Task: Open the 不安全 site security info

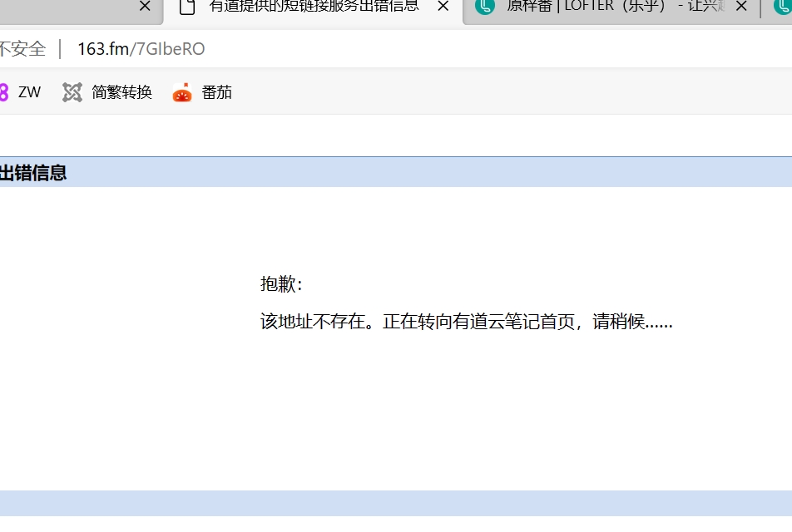Action: click(22, 49)
